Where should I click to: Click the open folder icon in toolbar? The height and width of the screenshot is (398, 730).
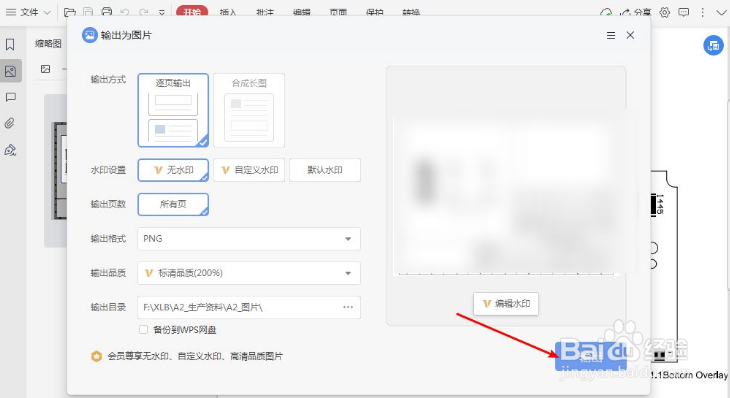pyautogui.click(x=70, y=12)
